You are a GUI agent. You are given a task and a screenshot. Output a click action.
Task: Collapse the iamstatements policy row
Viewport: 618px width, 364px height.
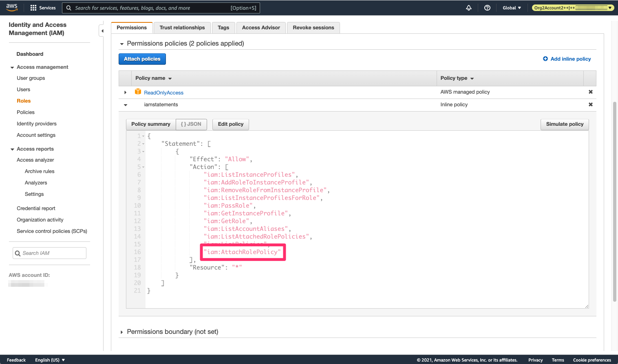click(126, 105)
